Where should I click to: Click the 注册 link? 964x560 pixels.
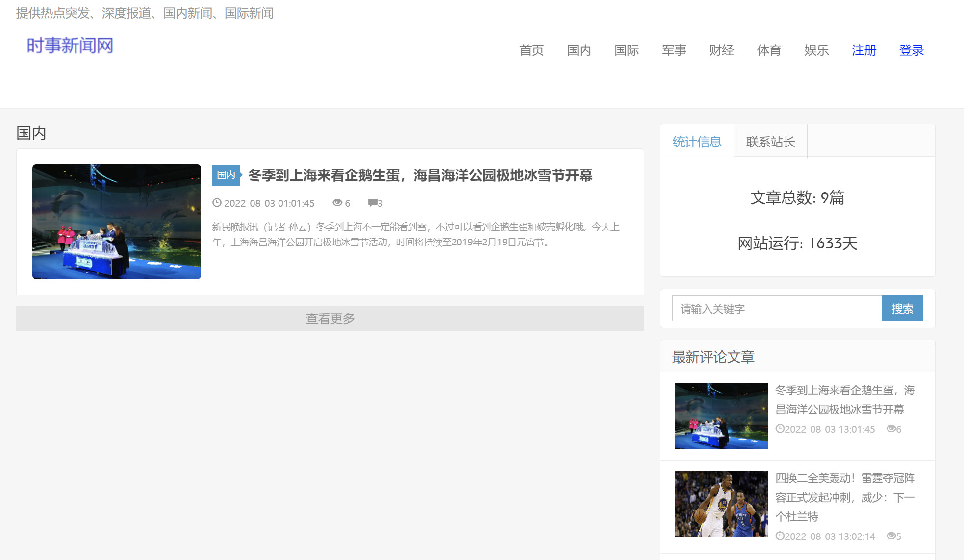click(x=864, y=50)
